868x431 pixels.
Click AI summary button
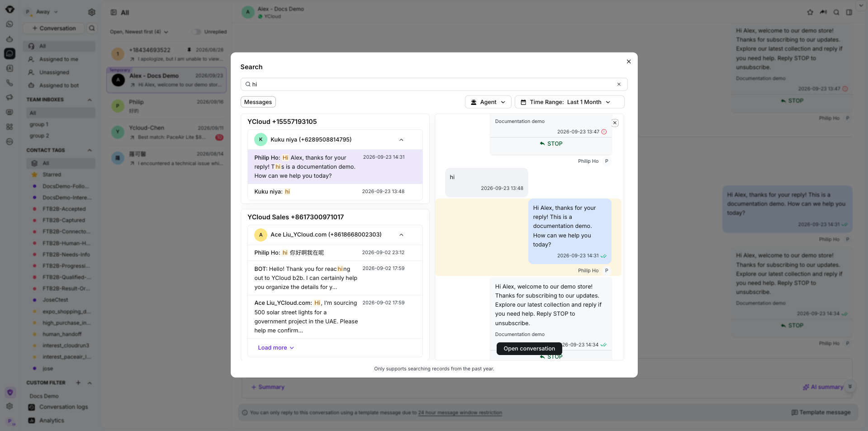click(x=823, y=387)
